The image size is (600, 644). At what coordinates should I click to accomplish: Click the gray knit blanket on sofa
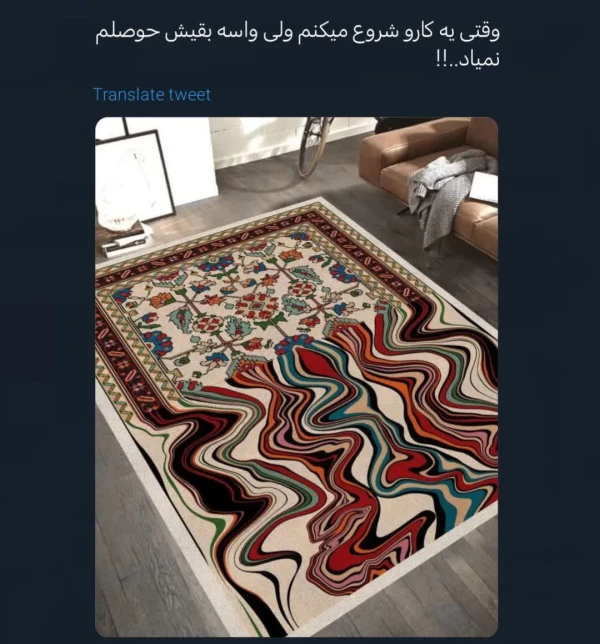click(448, 191)
